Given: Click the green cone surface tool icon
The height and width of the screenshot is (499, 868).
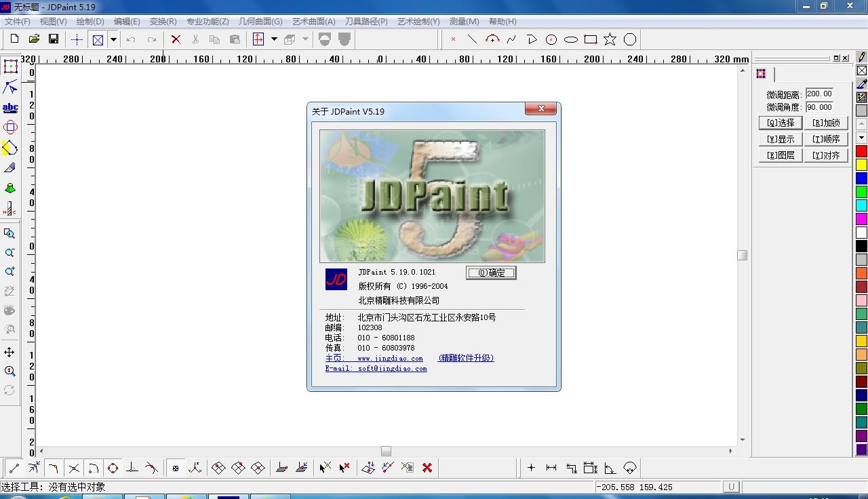Looking at the screenshot, I should click(10, 188).
